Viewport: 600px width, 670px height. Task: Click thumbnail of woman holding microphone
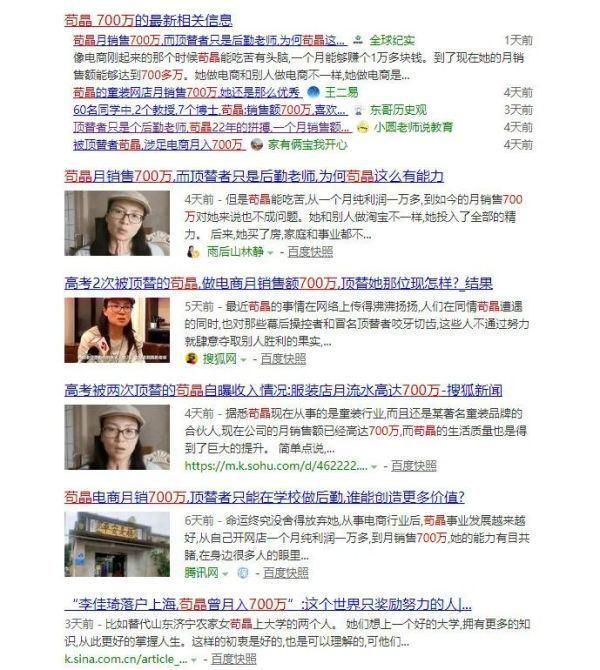click(x=117, y=330)
